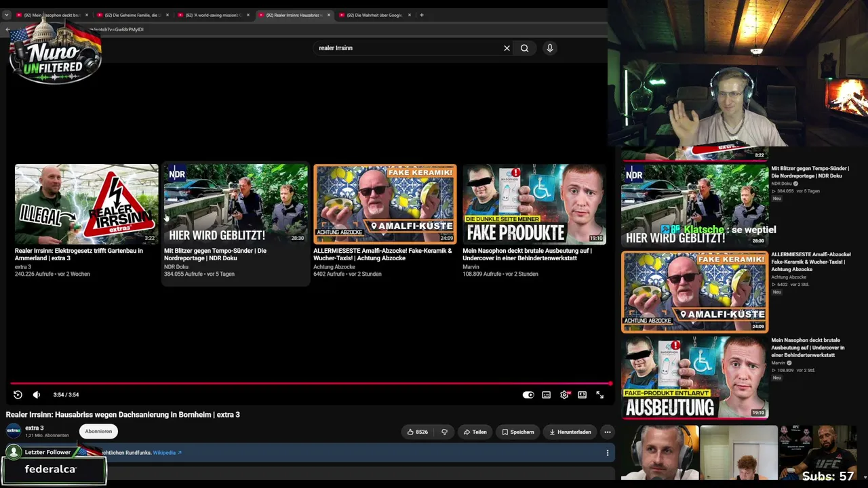Enter fullscreen with the player fullscreen icon

pyautogui.click(x=600, y=394)
